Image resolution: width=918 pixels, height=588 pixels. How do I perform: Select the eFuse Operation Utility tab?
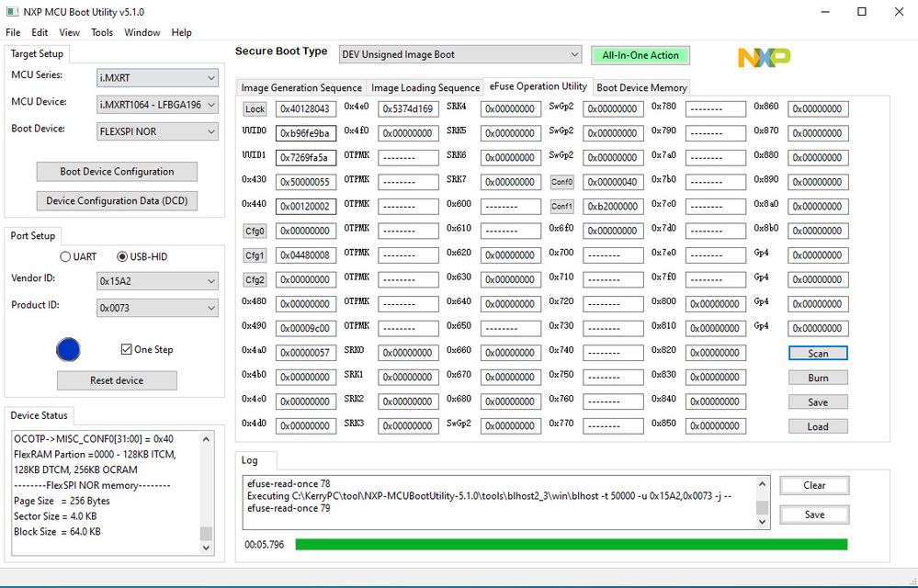coord(538,86)
